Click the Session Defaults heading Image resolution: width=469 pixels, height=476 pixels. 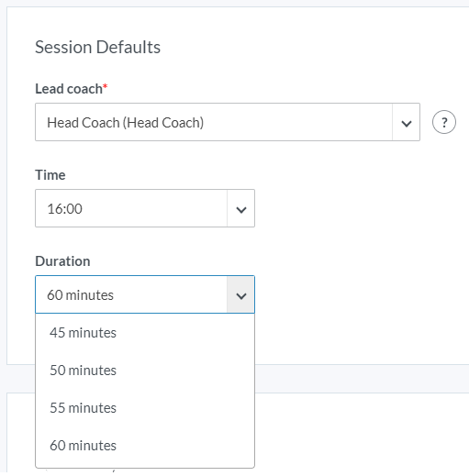[97, 47]
